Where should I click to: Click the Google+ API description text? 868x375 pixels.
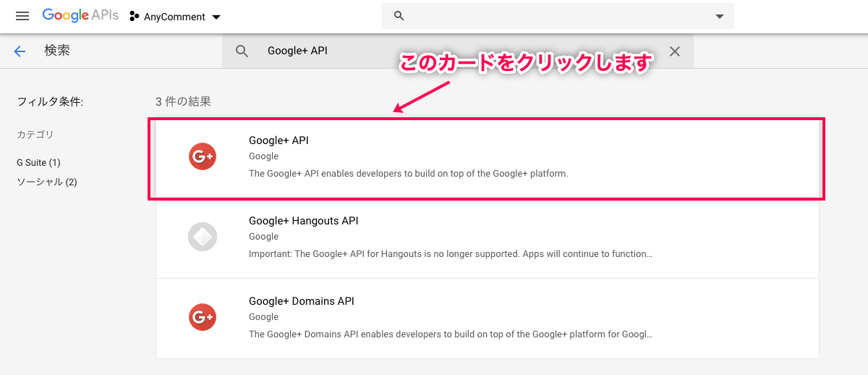click(x=409, y=174)
